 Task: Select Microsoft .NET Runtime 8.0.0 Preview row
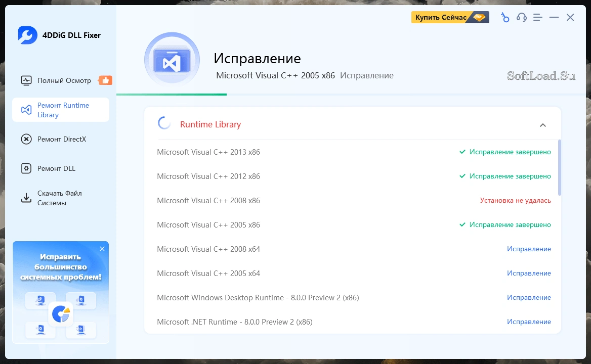coord(354,322)
